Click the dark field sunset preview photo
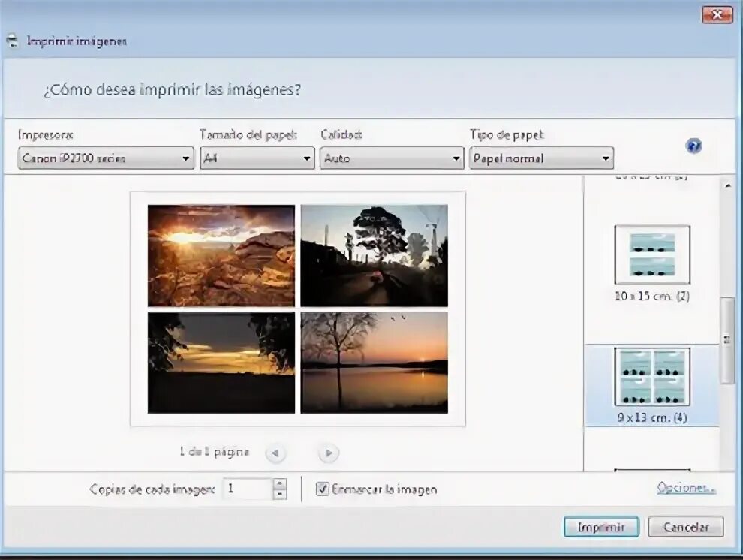Image resolution: width=743 pixels, height=560 pixels. coord(221,363)
